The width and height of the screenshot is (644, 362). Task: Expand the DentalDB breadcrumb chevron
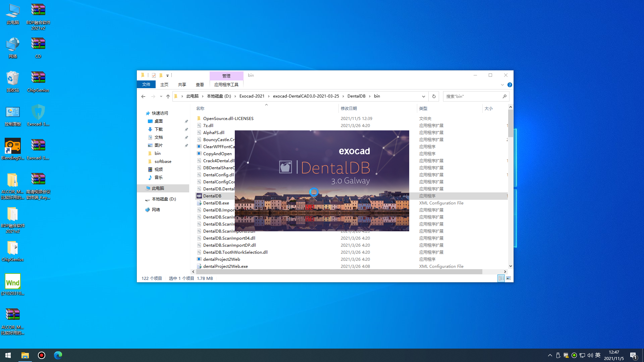(370, 96)
